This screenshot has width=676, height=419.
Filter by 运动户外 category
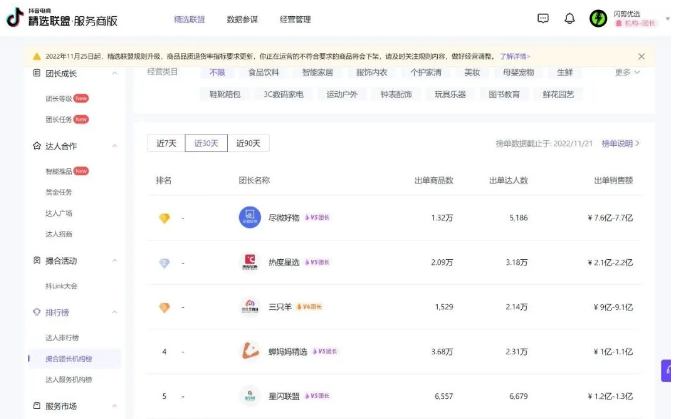(342, 94)
